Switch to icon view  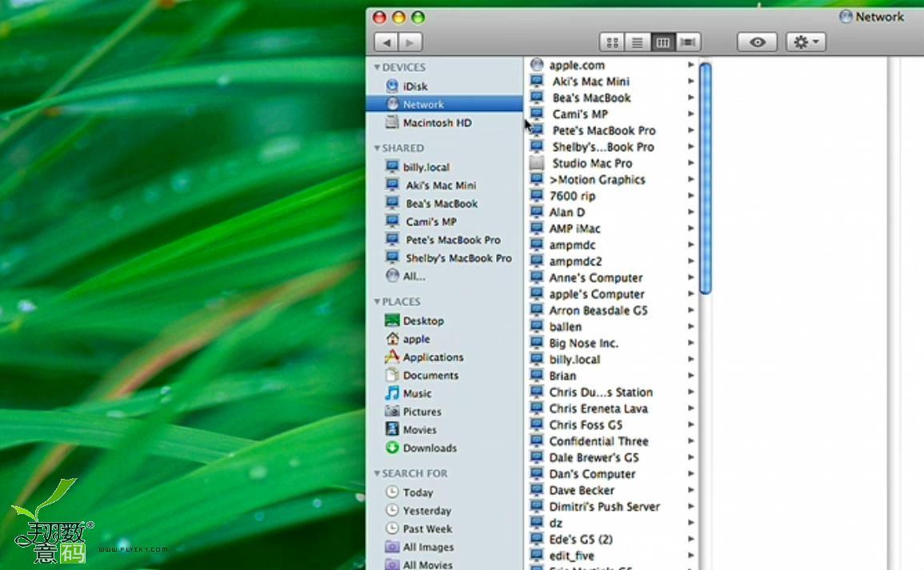click(x=612, y=42)
